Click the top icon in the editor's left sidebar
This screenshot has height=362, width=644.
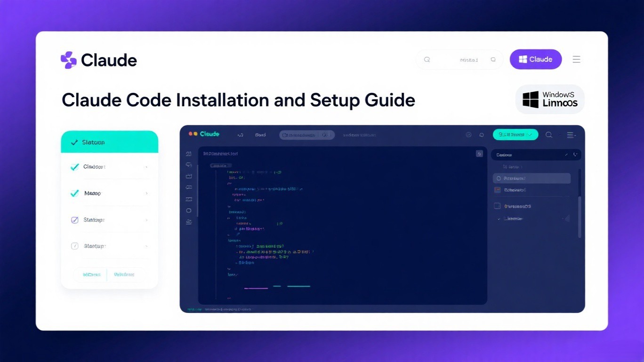point(189,154)
